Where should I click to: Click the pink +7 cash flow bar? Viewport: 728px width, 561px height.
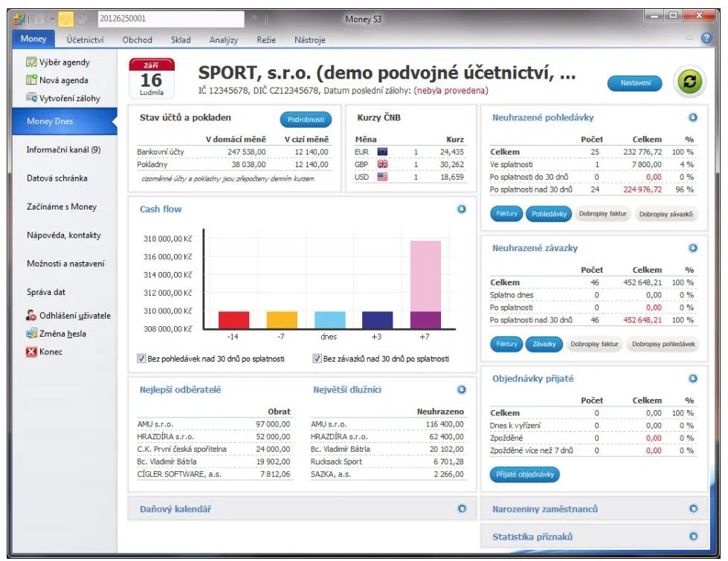coord(425,276)
